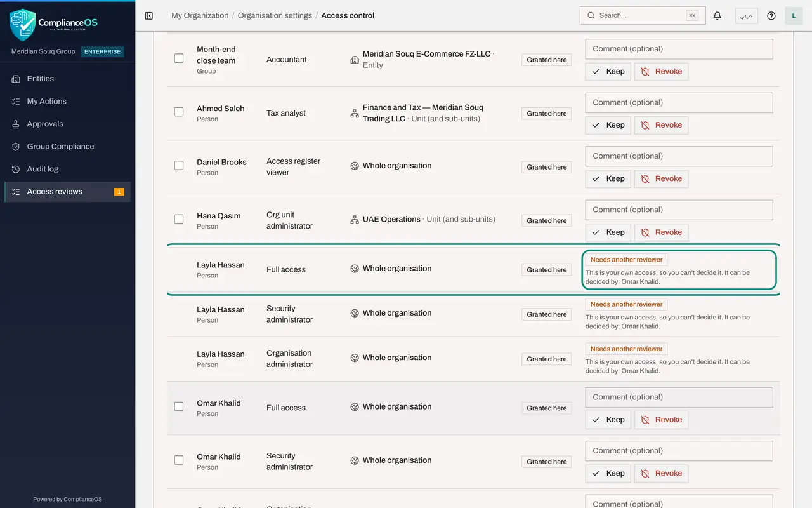The width and height of the screenshot is (812, 508).
Task: Keep Omar Khalid's Full access
Action: pyautogui.click(x=608, y=420)
